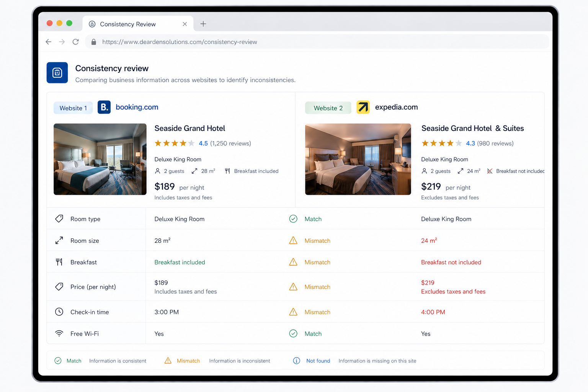The image size is (588, 392).
Task: Click the 3:00 PM check-in value
Action: point(167,312)
